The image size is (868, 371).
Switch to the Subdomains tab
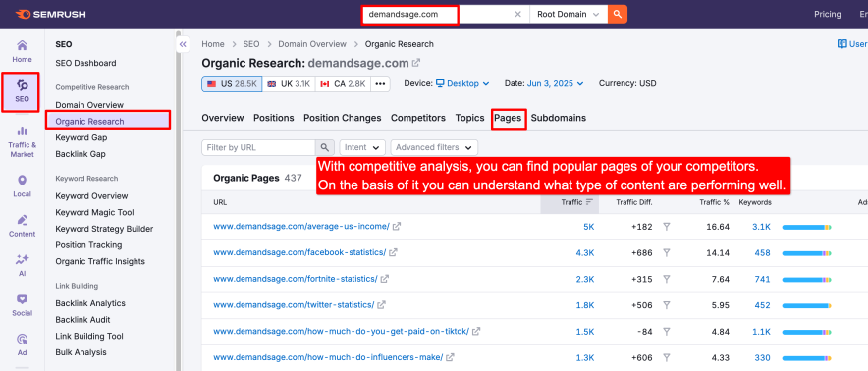(559, 118)
